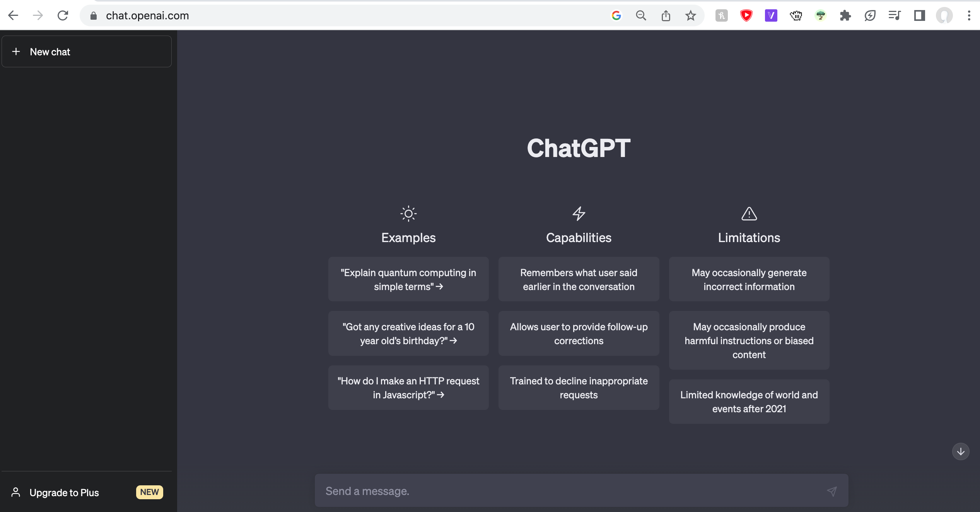Select the Explain quantum computing example
Viewport: 980px width, 512px height.
(x=408, y=279)
